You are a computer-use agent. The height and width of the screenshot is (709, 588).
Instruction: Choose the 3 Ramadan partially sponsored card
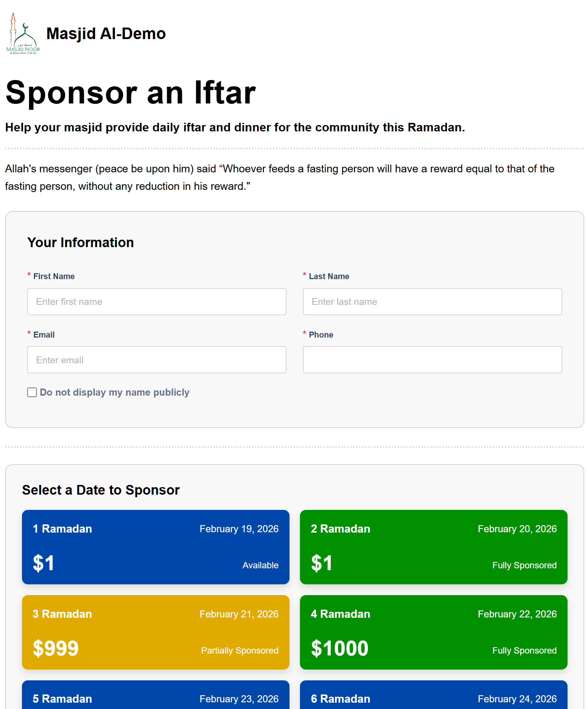coord(156,632)
